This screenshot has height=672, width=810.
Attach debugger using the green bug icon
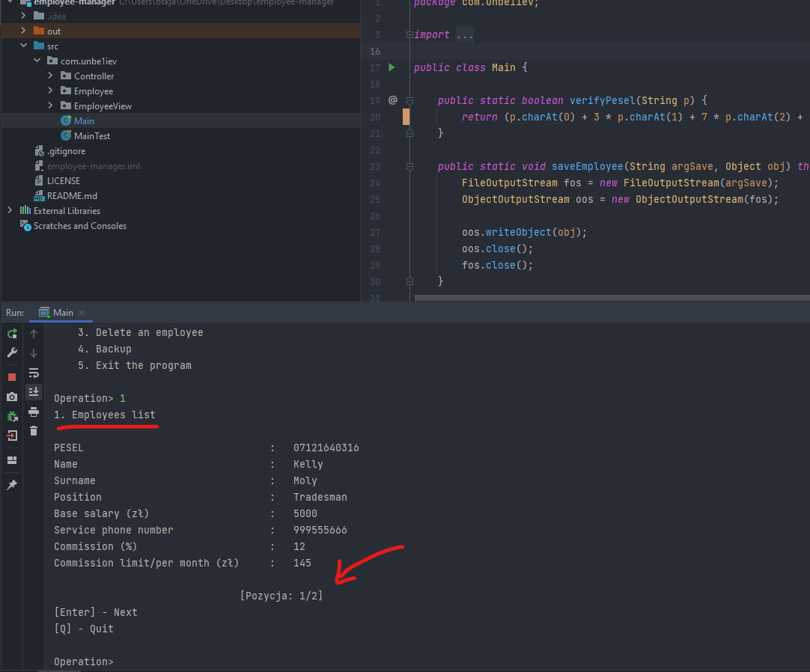12,416
